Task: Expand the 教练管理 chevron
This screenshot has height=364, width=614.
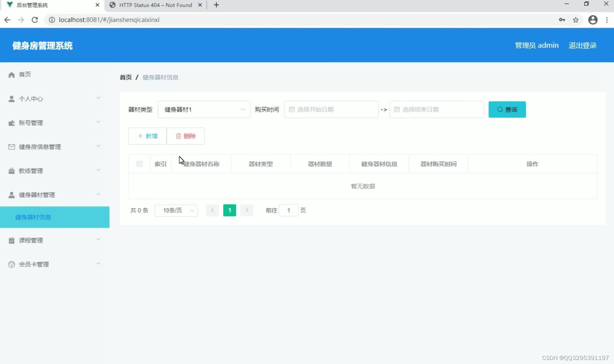Action: (x=98, y=170)
